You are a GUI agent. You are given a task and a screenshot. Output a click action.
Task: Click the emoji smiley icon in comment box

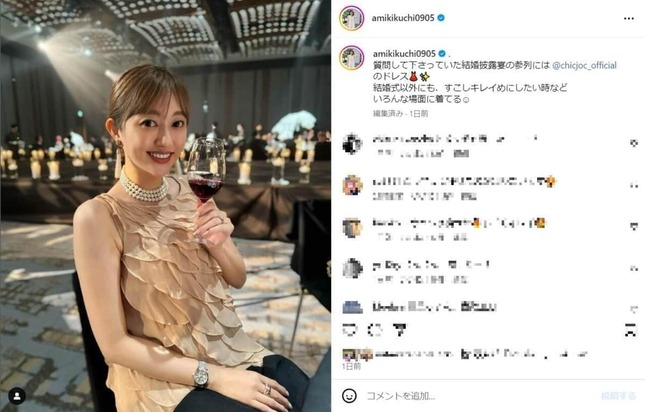pos(349,396)
